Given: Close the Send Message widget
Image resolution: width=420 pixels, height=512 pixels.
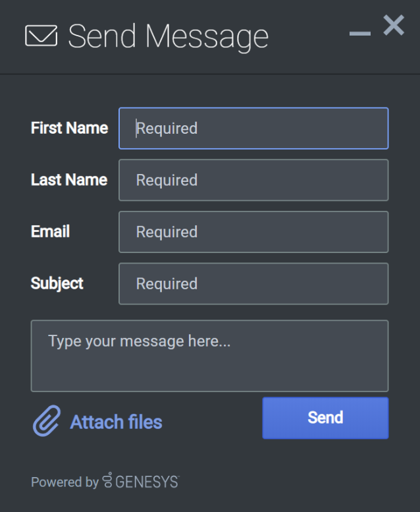Looking at the screenshot, I should [394, 26].
